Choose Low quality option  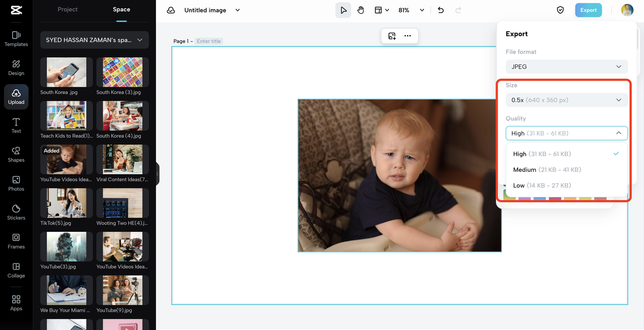click(567, 185)
